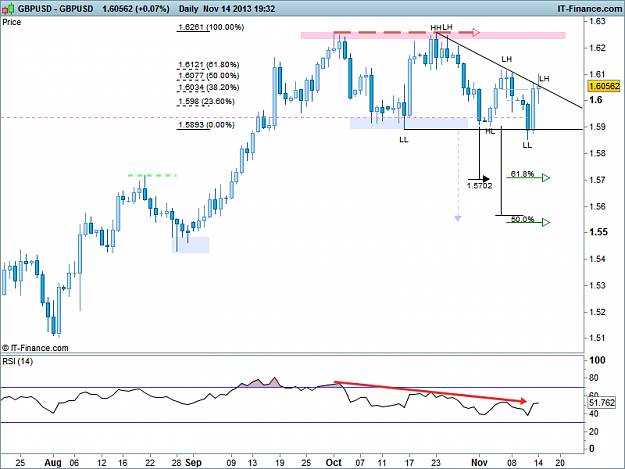Click the red RSI divergence arrow
This screenshot has height=469, width=625.
(430, 392)
